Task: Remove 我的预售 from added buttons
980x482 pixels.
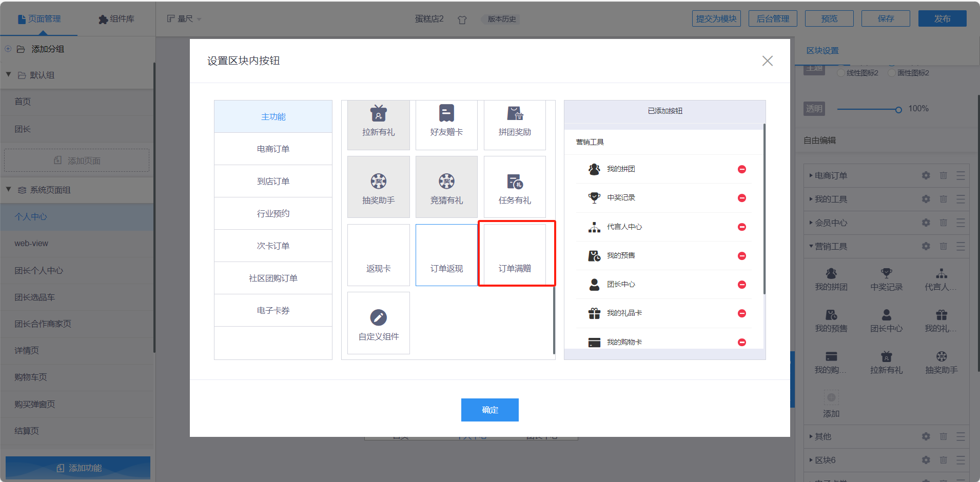Action: pos(742,256)
